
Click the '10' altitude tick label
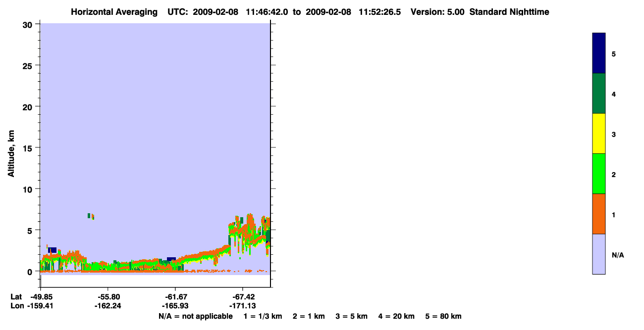click(29, 189)
